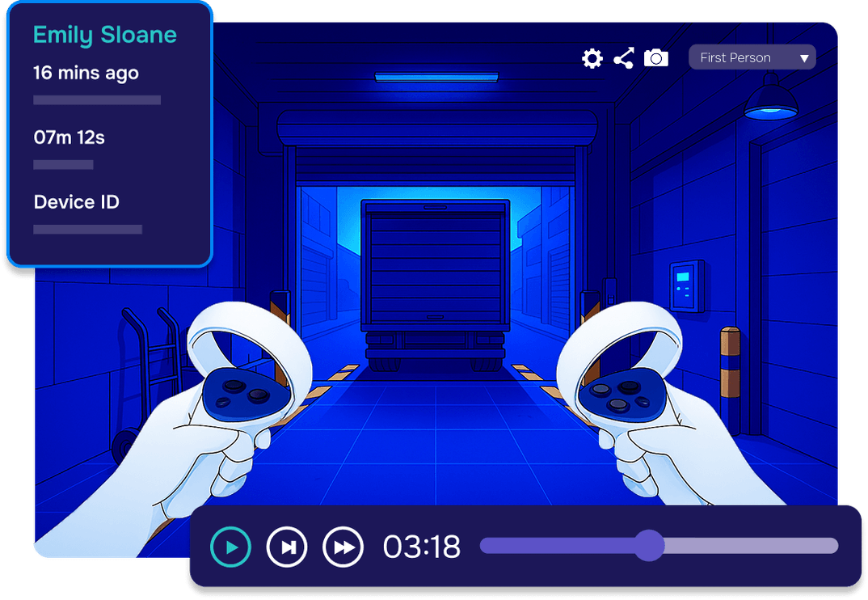The image size is (868, 600).
Task: Click the 07m 12s duration
Action: 70,137
